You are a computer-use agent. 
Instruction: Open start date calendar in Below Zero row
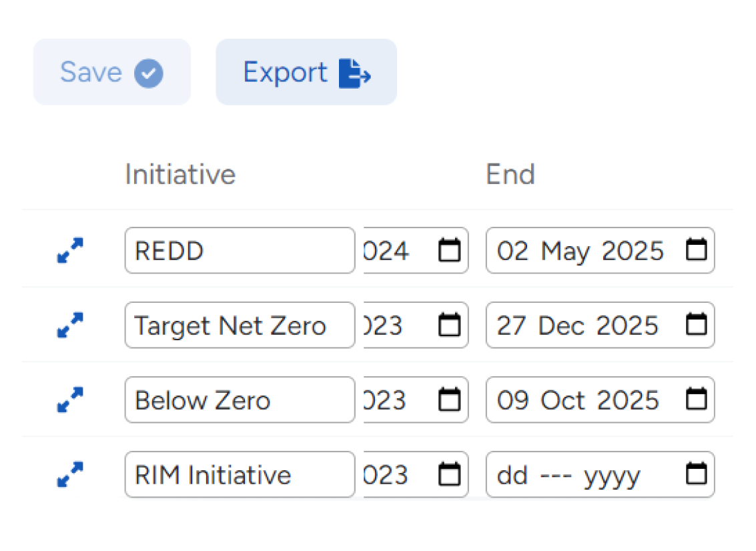coord(449,400)
